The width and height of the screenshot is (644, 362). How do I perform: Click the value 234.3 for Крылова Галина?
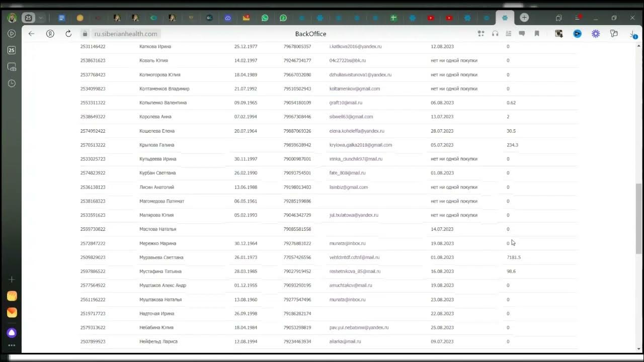click(512, 145)
